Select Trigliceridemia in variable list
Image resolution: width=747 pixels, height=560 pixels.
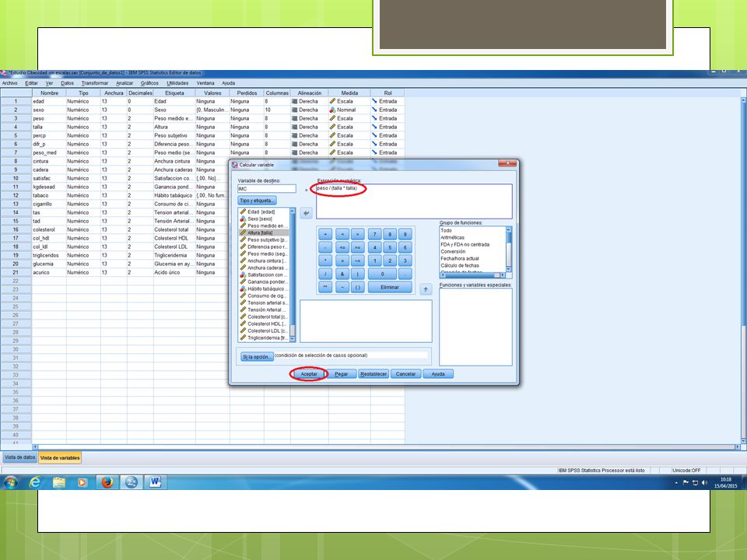click(x=264, y=338)
